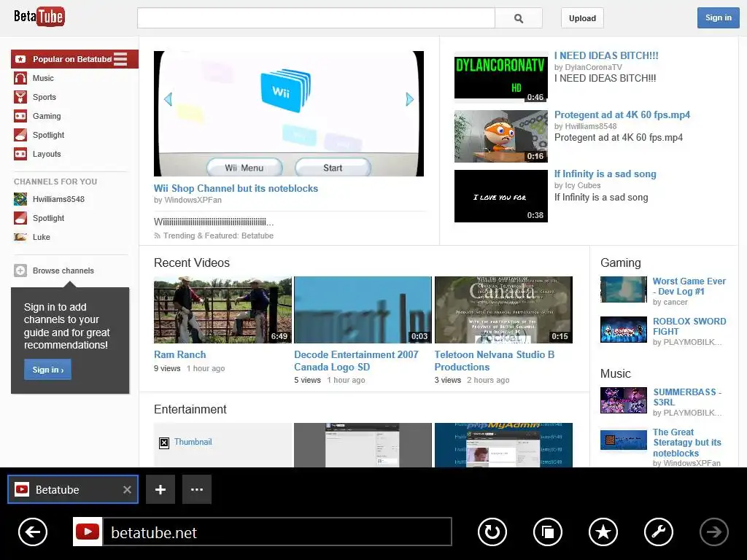Viewport: 747px width, 560px height.
Task: Click Hwilliams8548 channel avatar
Action: [x=20, y=199]
